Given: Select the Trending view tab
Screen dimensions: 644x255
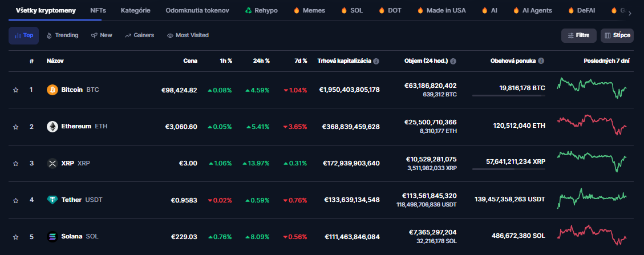Looking at the screenshot, I should (x=62, y=35).
